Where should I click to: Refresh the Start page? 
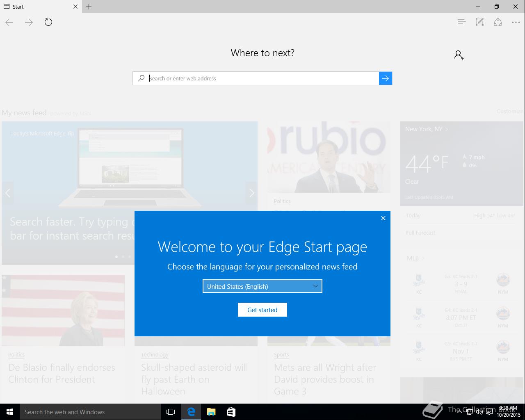click(x=48, y=22)
